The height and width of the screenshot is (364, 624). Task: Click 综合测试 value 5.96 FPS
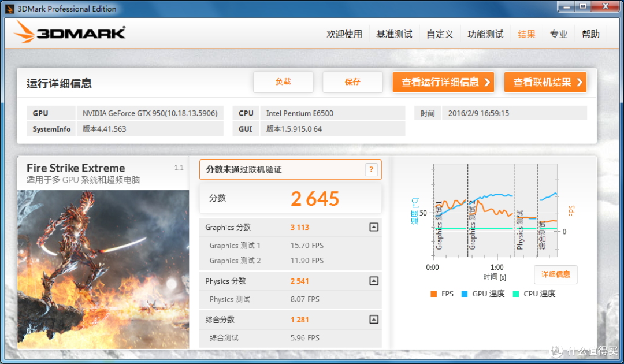click(305, 338)
